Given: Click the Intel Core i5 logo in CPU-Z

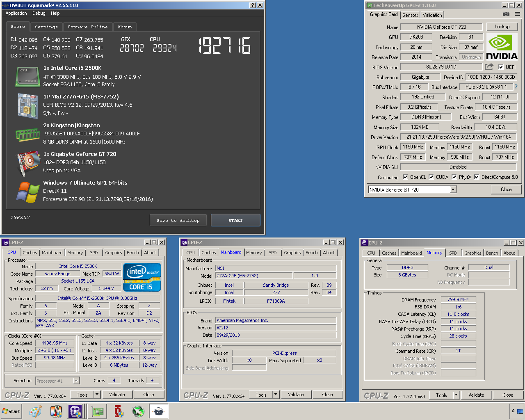Looking at the screenshot, I should [x=142, y=278].
